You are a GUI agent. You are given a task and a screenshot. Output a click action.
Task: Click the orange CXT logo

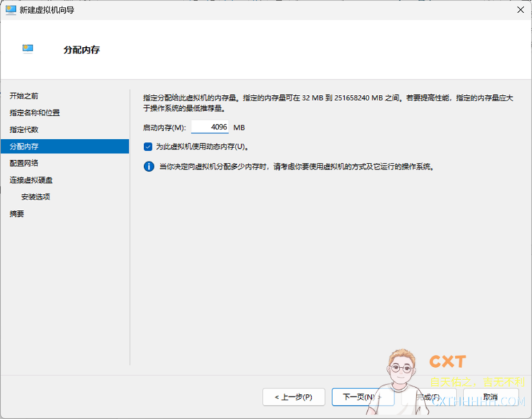447,362
